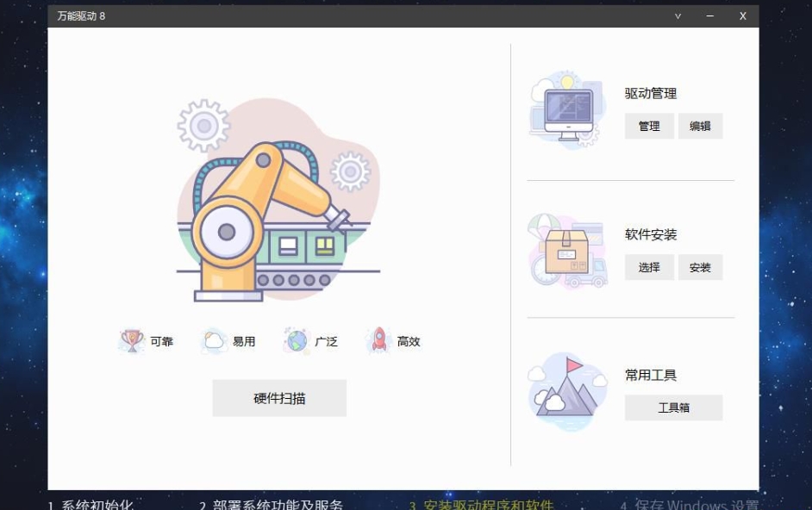Click the cloud icon beside 易用
The height and width of the screenshot is (510, 812).
(x=214, y=341)
